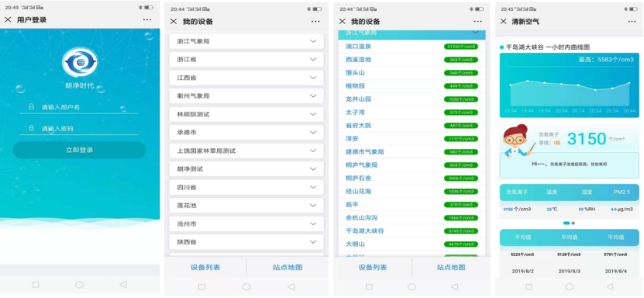Tap the 朗净时代 logo emblem

(x=80, y=62)
